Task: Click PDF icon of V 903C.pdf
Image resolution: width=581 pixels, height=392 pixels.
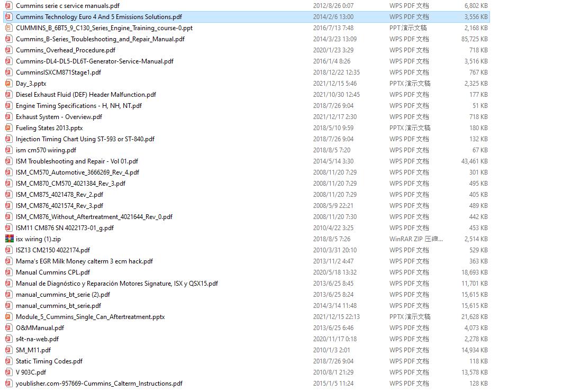Action: coord(8,372)
